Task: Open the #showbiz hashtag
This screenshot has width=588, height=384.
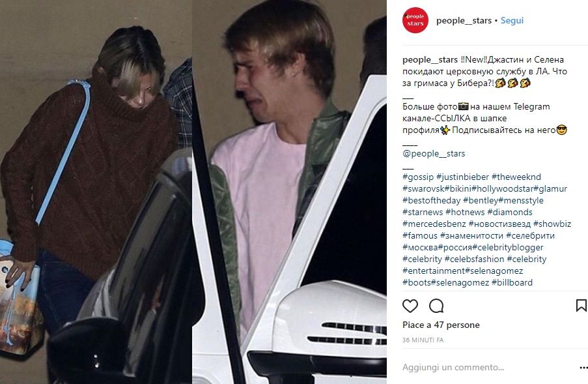Action: tap(552, 224)
